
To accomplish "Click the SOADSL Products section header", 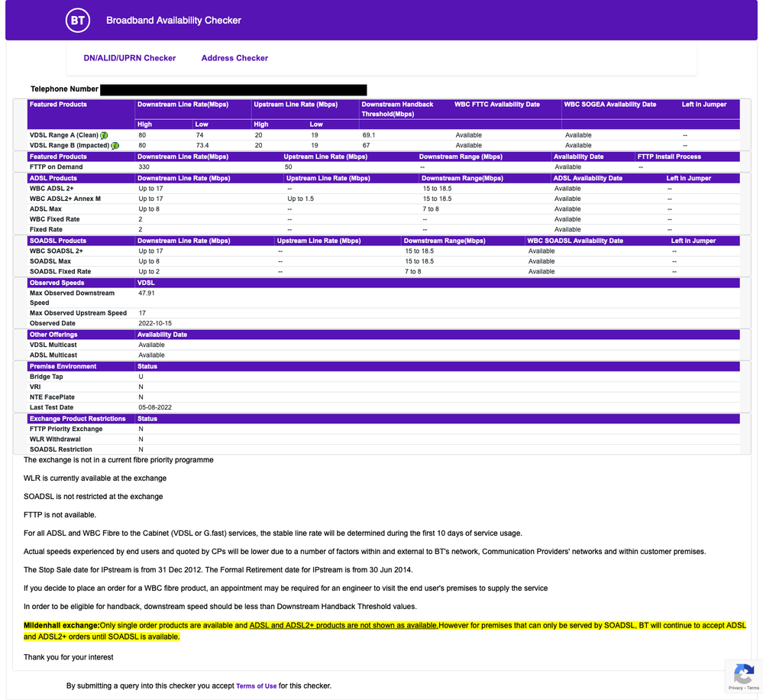I will [58, 241].
